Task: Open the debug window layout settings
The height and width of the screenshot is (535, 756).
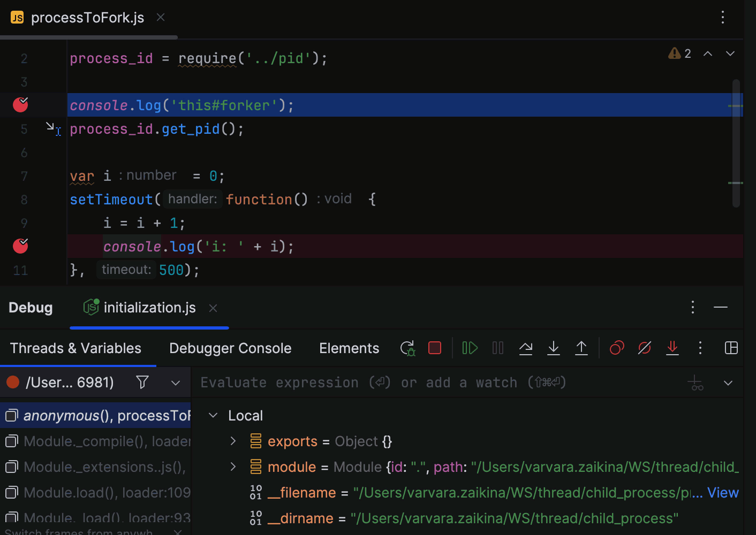Action: (731, 348)
